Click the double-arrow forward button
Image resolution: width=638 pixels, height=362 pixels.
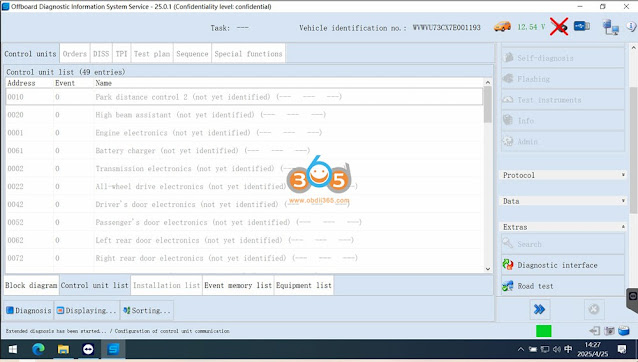540,310
